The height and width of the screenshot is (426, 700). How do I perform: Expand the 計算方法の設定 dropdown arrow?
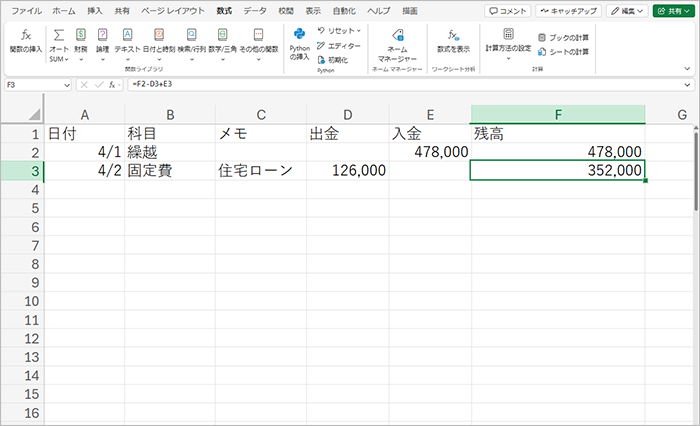[508, 58]
